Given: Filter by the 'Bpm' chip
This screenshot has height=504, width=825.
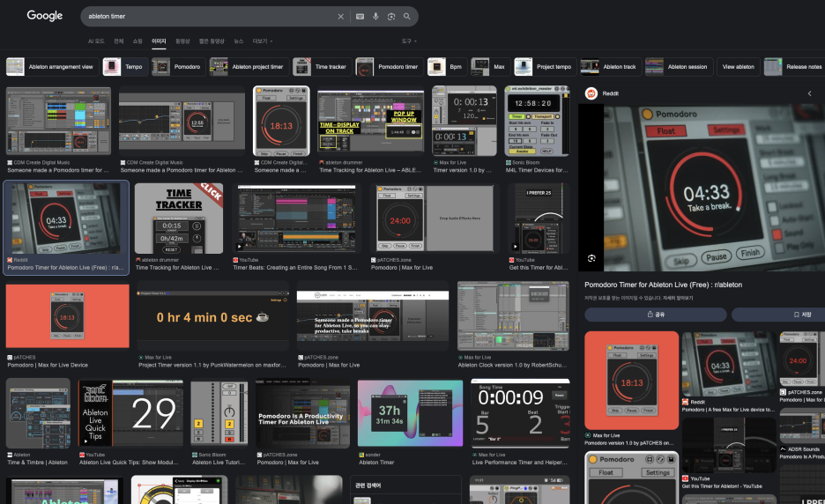Looking at the screenshot, I should coord(447,67).
